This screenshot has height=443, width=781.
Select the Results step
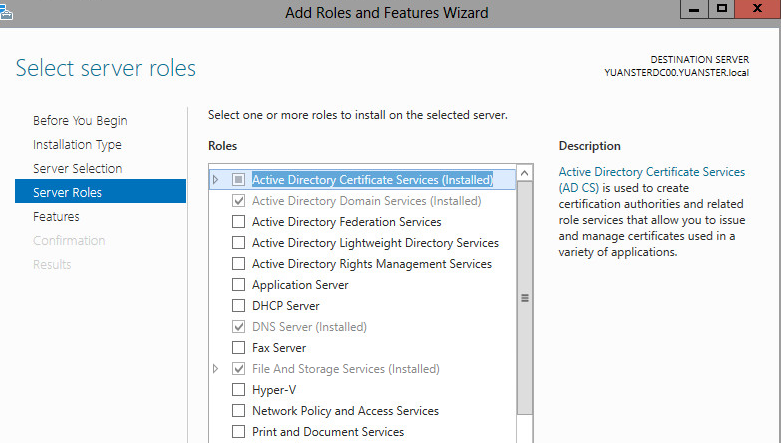tap(52, 264)
